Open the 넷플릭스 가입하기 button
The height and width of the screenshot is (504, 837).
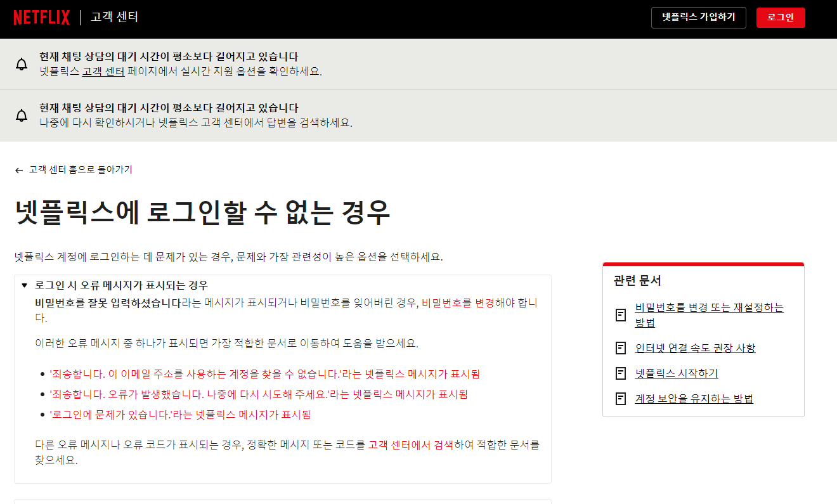click(x=698, y=18)
